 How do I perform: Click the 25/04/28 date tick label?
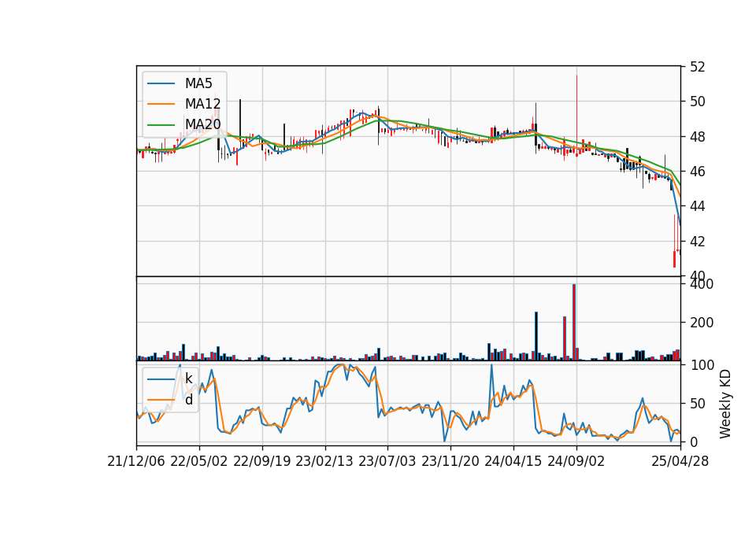point(680,461)
